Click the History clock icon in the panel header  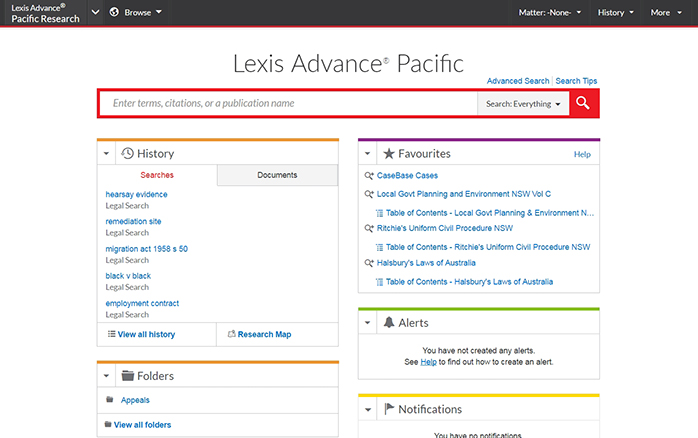tap(127, 153)
